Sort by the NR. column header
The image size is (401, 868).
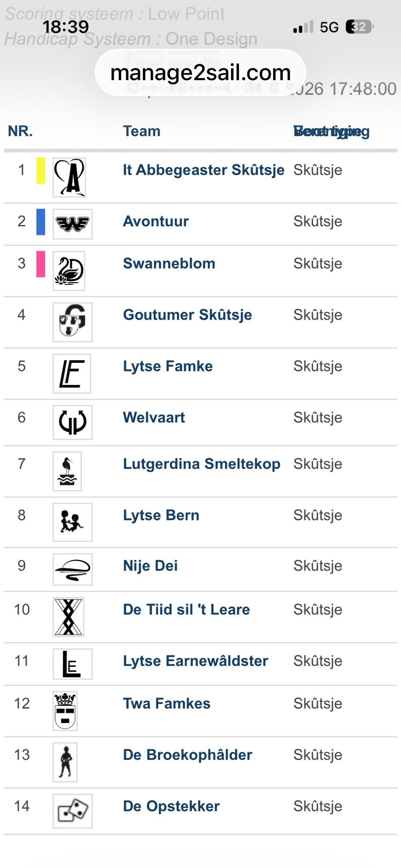20,131
